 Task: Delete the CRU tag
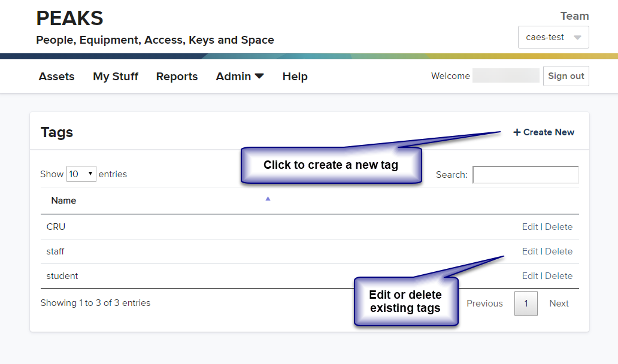pos(559,227)
